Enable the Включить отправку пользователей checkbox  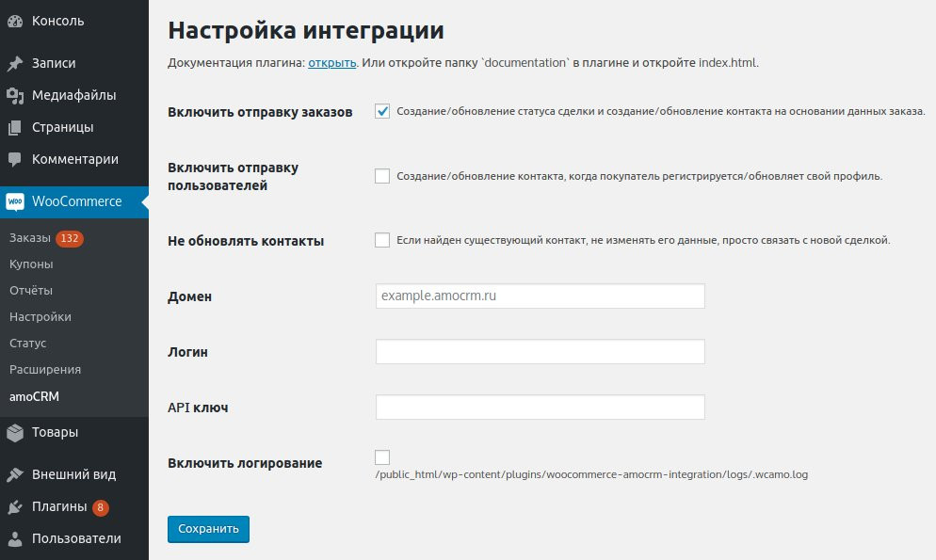pyautogui.click(x=382, y=176)
